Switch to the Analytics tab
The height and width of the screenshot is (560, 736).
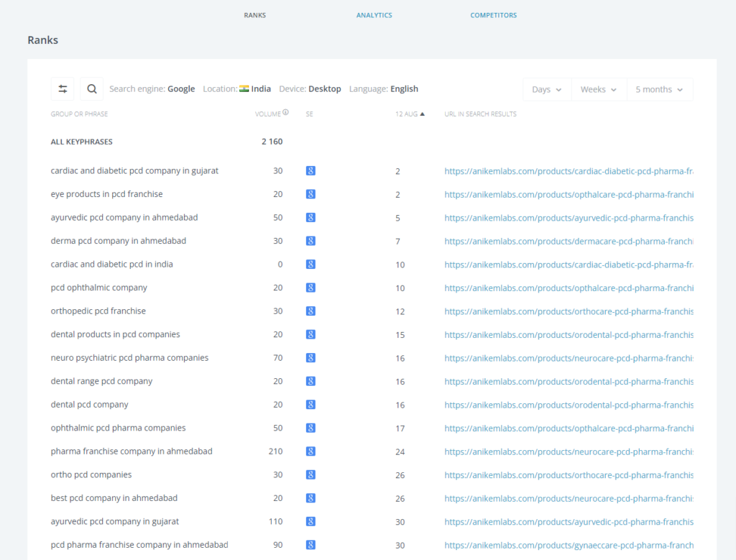(374, 15)
